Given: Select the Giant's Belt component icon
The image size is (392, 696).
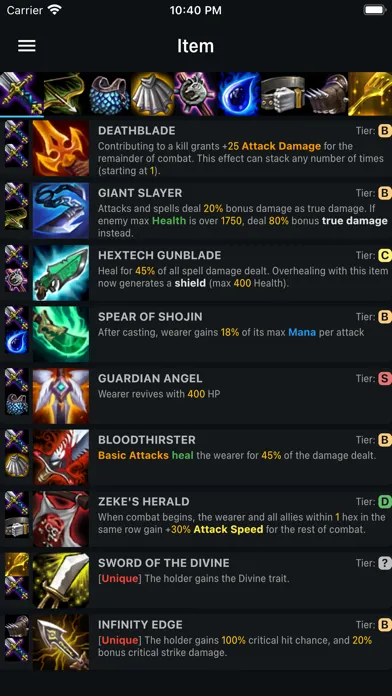Looking at the screenshot, I should tap(283, 94).
